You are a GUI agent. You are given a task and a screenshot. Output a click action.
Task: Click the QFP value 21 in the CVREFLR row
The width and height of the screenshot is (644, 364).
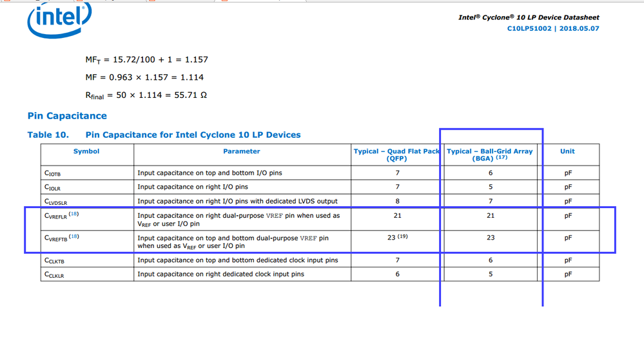coord(398,215)
